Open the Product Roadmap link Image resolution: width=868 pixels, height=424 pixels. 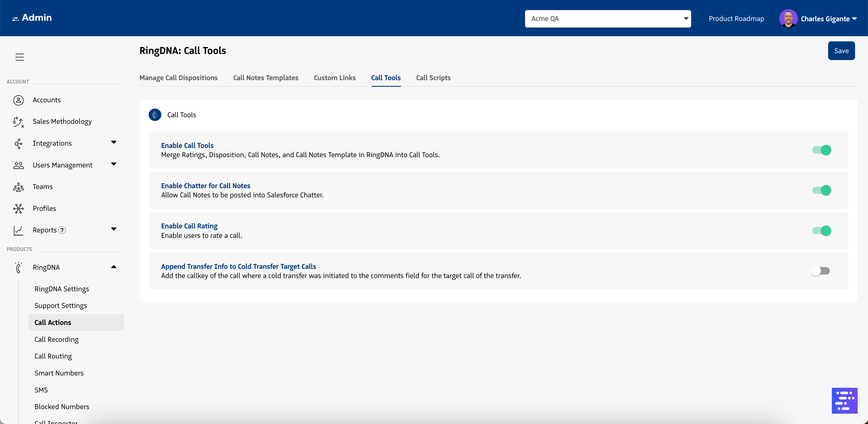pos(736,19)
